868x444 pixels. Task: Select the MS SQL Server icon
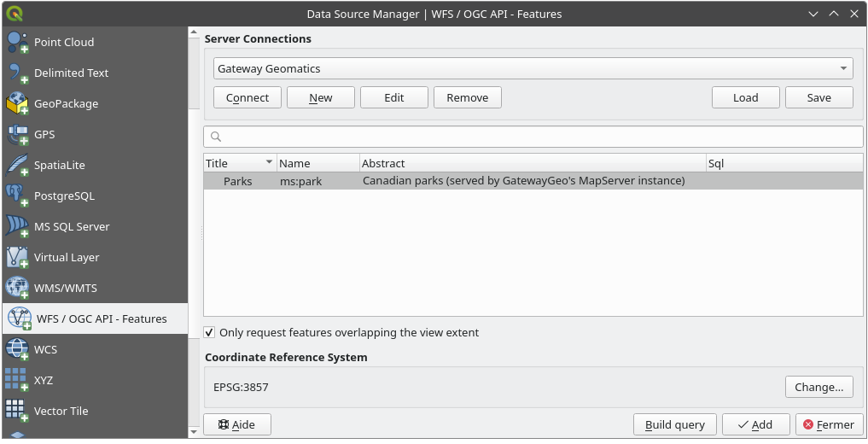point(18,227)
